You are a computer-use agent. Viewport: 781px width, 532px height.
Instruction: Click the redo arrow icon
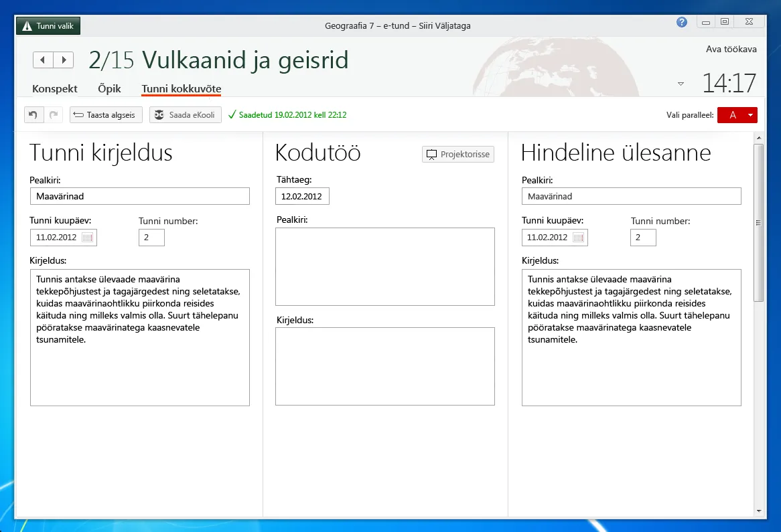click(54, 115)
